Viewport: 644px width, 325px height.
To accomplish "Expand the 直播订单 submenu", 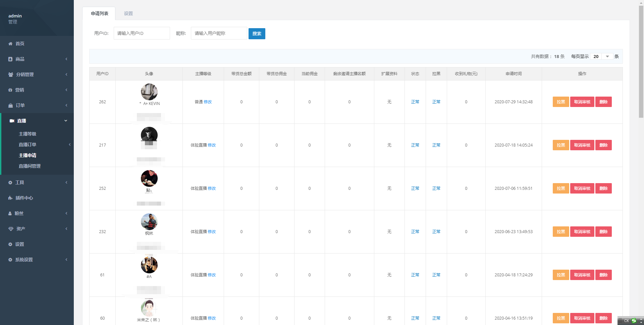I will 69,145.
